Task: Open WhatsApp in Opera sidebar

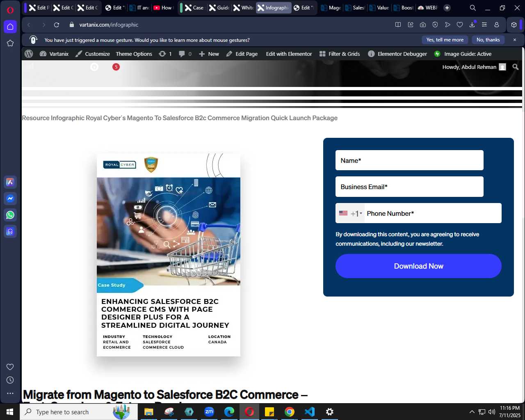Action: (10, 215)
